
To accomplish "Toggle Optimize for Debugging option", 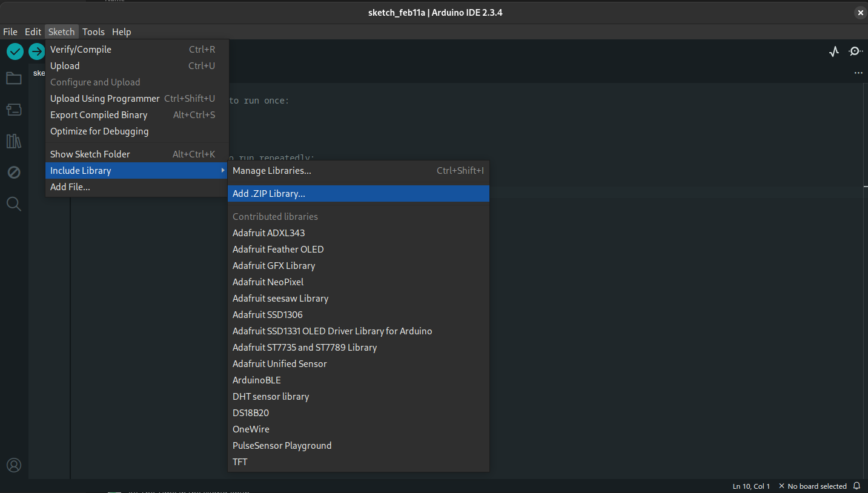I will [137, 131].
